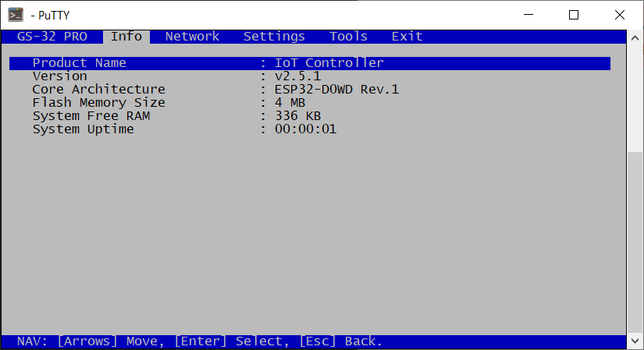This screenshot has height=350, width=644.
Task: Click the Version label
Action: (x=60, y=76)
